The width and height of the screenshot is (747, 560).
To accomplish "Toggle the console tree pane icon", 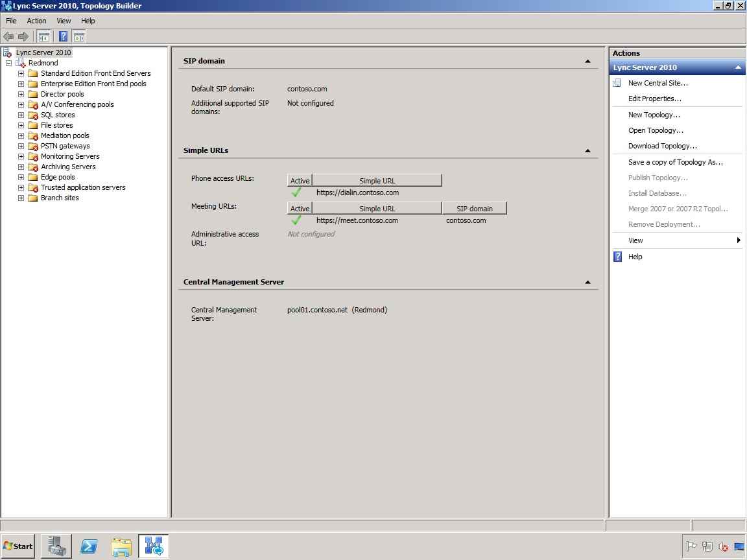I will (44, 37).
